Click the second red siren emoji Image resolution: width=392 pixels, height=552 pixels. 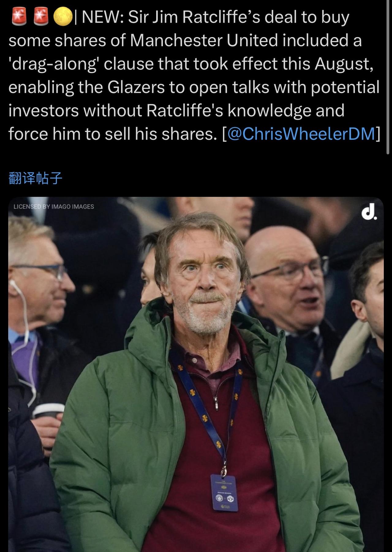pos(40,17)
